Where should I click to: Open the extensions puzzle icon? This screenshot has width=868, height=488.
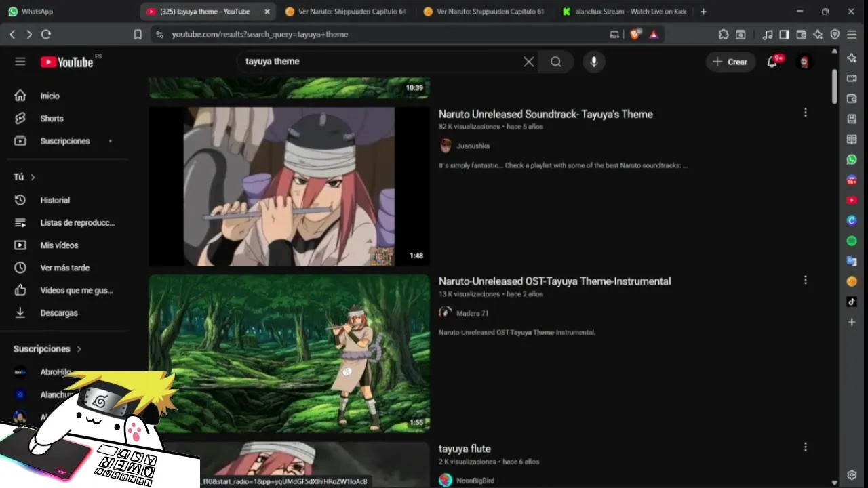point(724,34)
